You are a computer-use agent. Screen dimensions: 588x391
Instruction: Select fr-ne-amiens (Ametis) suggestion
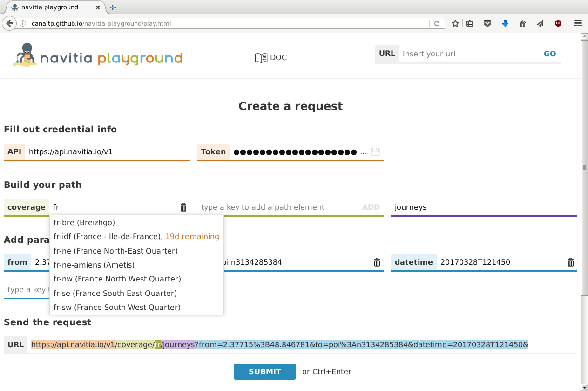point(136,265)
